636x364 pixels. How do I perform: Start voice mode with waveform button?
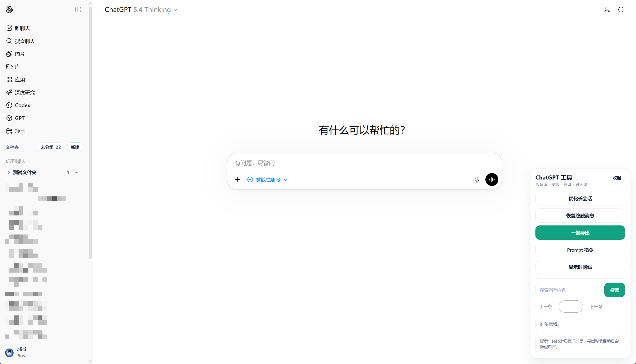click(x=491, y=179)
